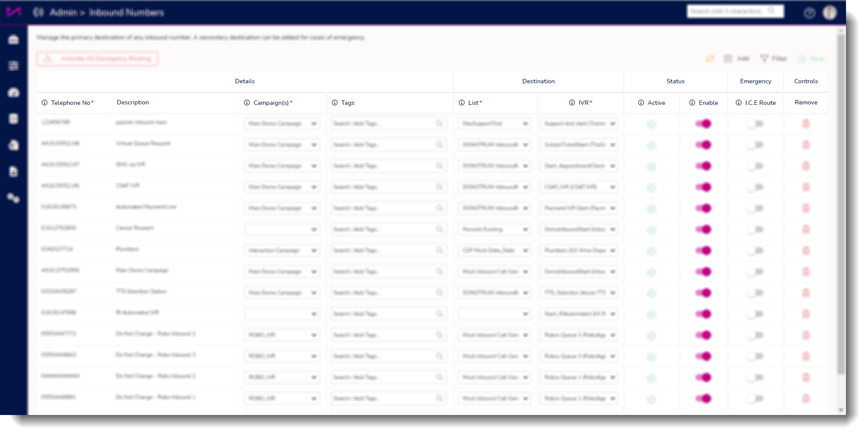Click the green Save button
The image size is (868, 437).
[811, 59]
